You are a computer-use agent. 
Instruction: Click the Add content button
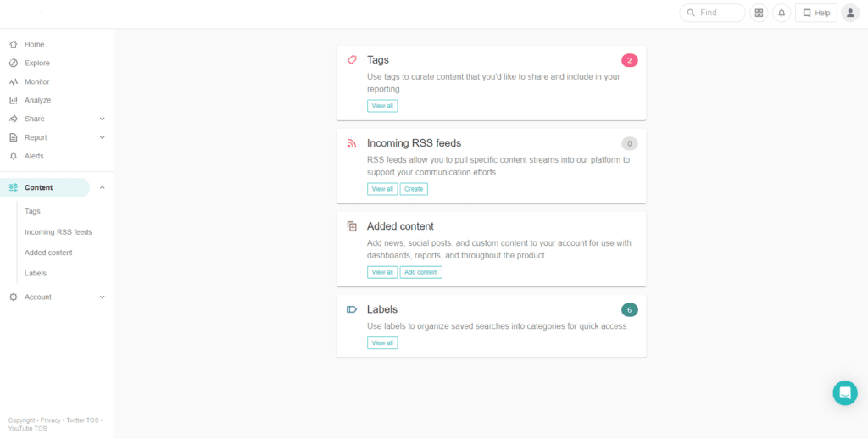pyautogui.click(x=420, y=272)
